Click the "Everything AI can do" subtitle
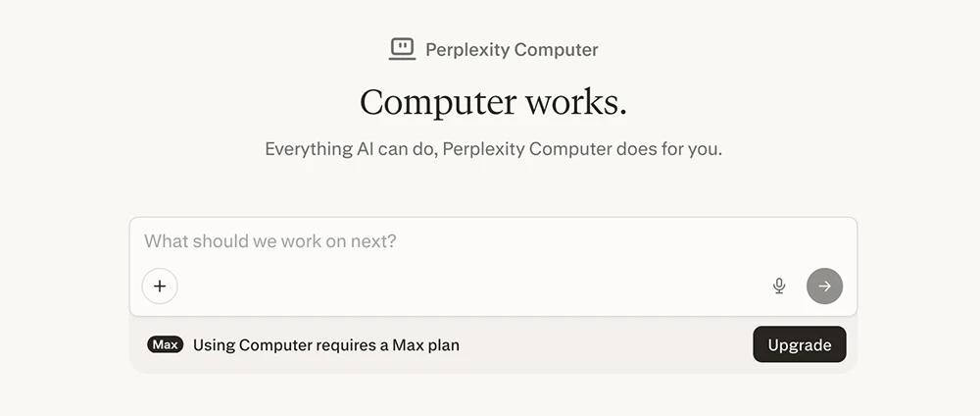Image resolution: width=980 pixels, height=416 pixels. point(493,150)
